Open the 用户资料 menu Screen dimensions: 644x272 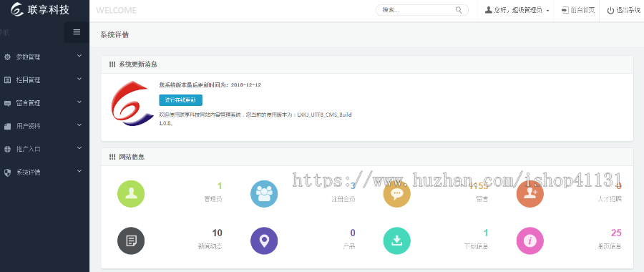point(44,126)
